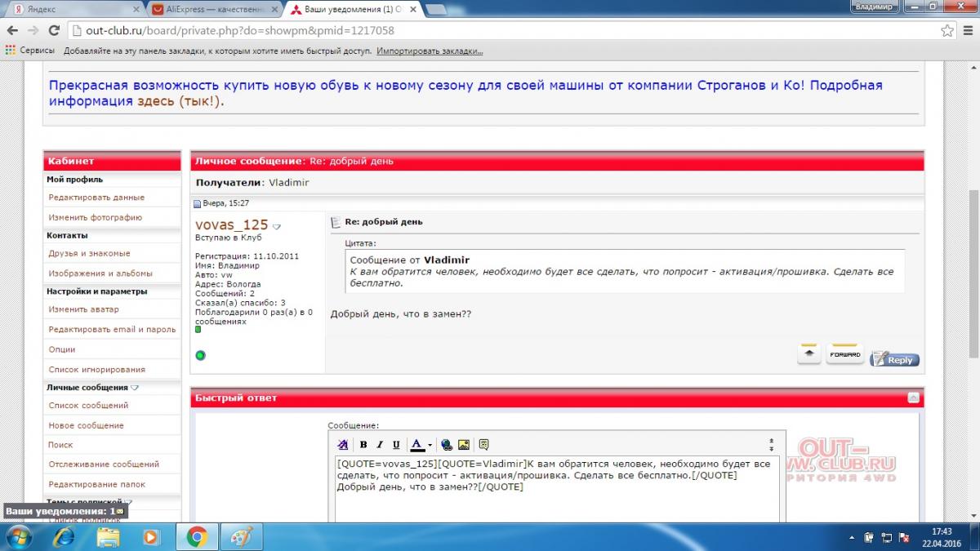Open Список игнорирования link
Screen dimensions: 980x551
(x=96, y=369)
